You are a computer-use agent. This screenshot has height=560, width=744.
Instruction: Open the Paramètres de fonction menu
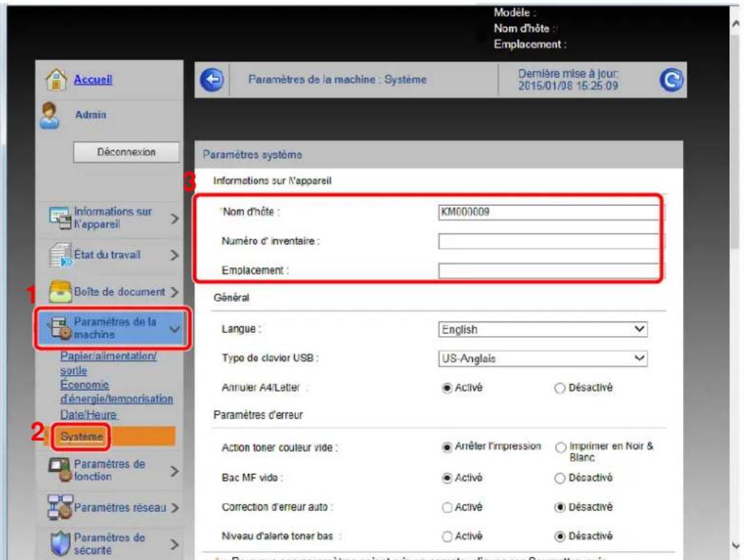pyautogui.click(x=109, y=471)
